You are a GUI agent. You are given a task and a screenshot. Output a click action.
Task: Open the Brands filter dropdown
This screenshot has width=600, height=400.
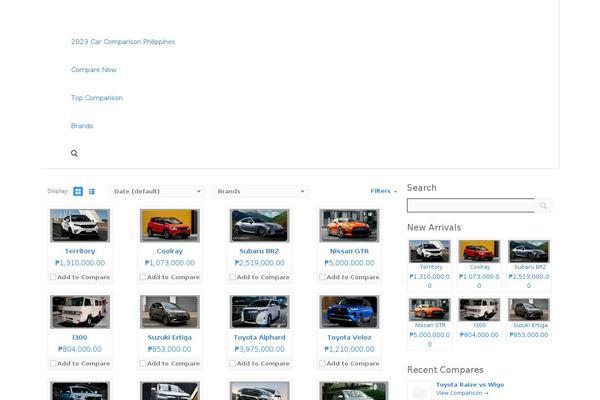tap(261, 191)
